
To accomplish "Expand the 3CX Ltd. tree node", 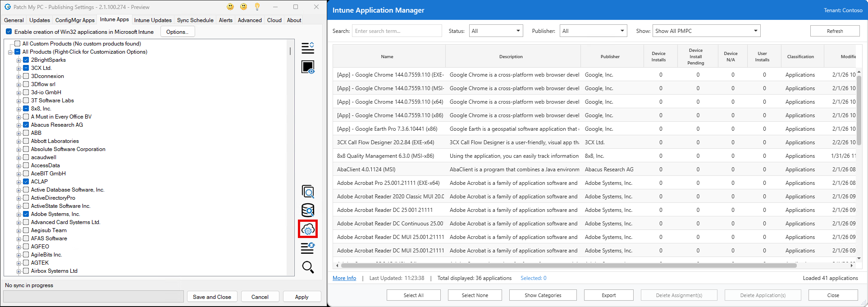I will click(x=19, y=69).
